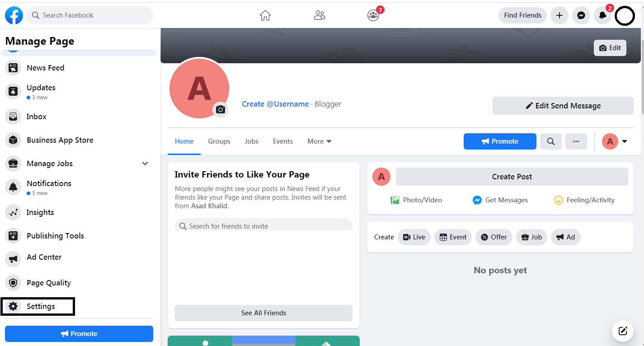
Task: Open the Groups icon with 7 badge
Action: tap(373, 15)
